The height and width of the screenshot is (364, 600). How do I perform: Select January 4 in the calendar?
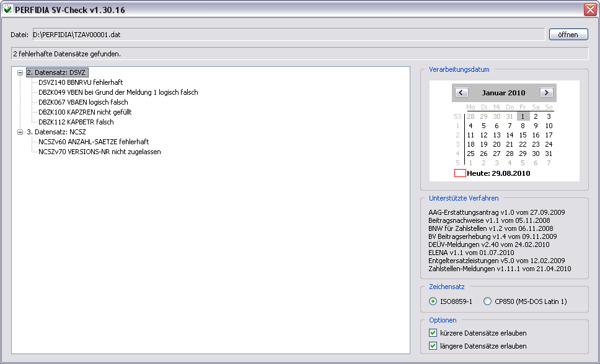470,126
